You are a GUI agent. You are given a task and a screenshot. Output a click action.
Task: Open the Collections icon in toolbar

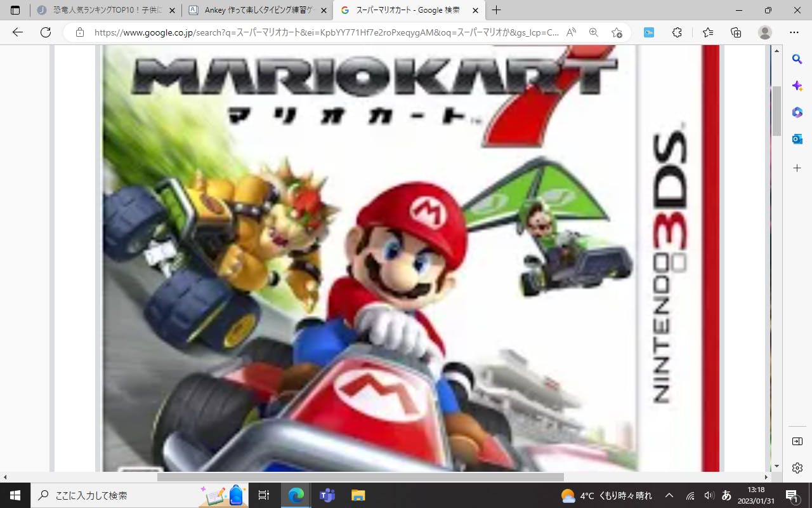tap(736, 32)
